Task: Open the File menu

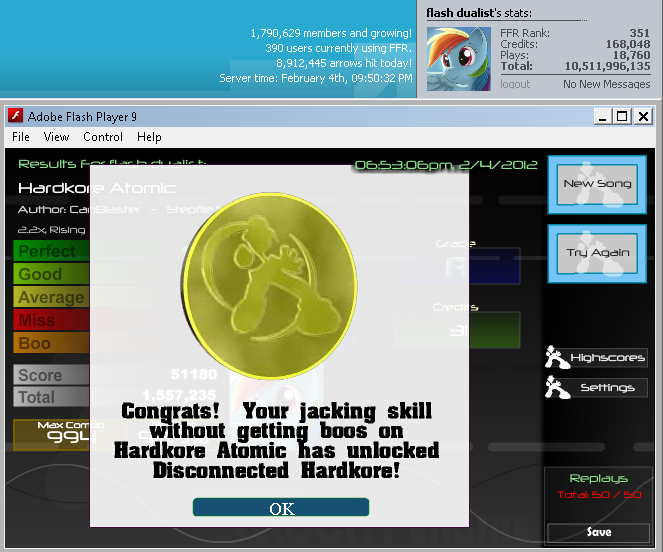Action: click(21, 137)
